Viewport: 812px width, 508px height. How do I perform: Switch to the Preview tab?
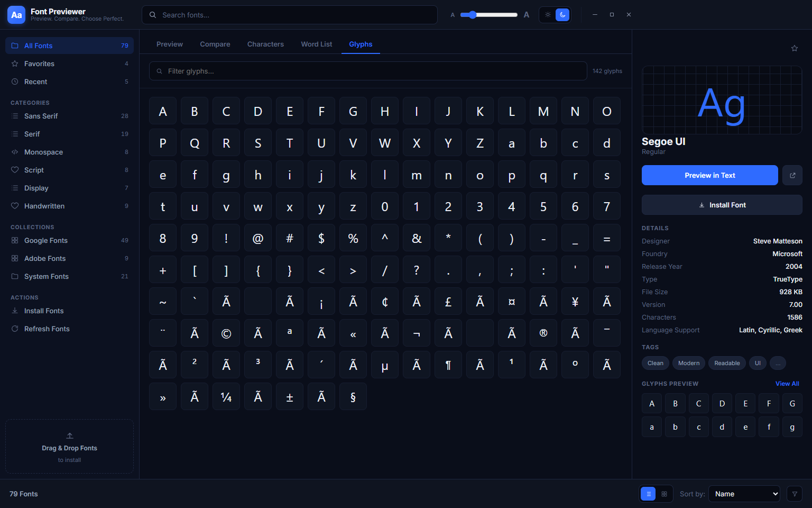(x=170, y=44)
